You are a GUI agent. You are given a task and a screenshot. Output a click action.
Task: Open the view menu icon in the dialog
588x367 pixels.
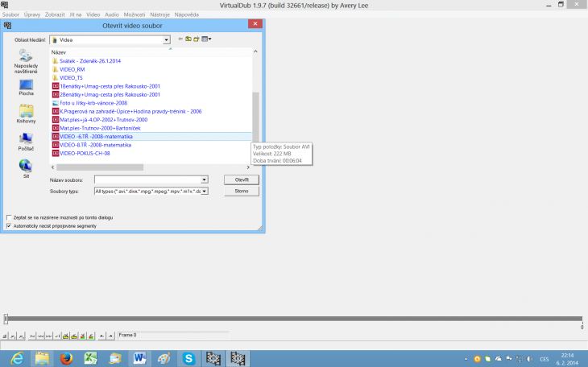(x=206, y=39)
